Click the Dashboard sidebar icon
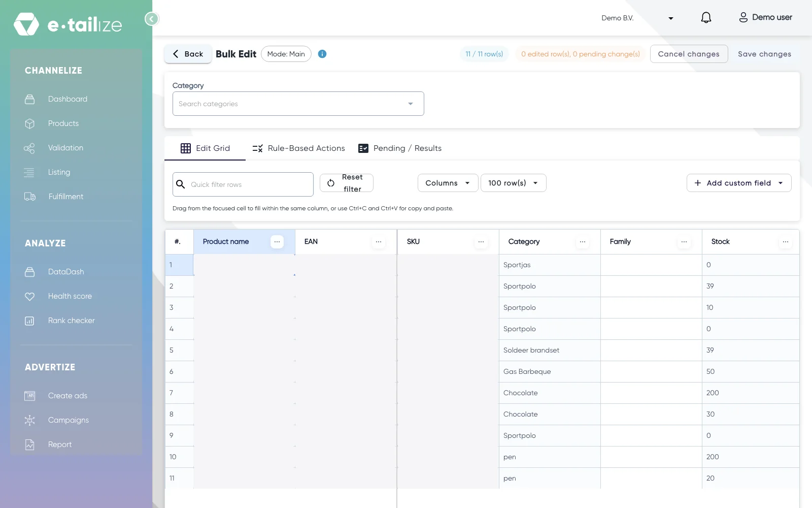812x508 pixels. pos(30,99)
